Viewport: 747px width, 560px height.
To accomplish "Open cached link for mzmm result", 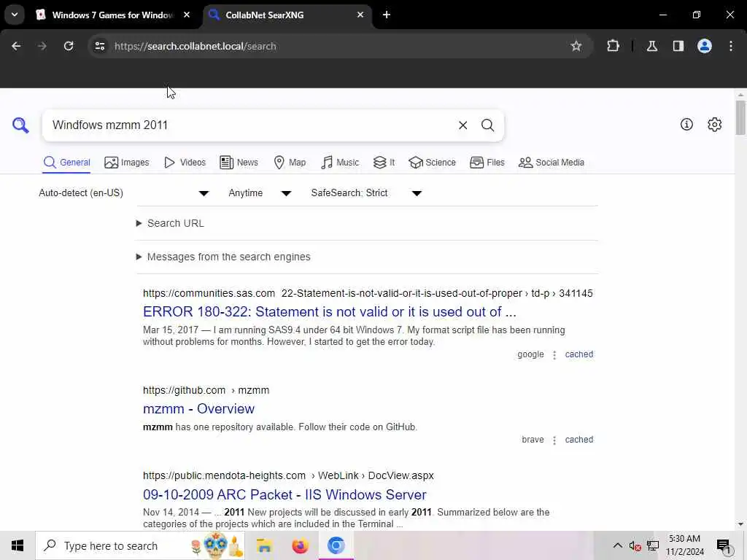I will click(578, 440).
